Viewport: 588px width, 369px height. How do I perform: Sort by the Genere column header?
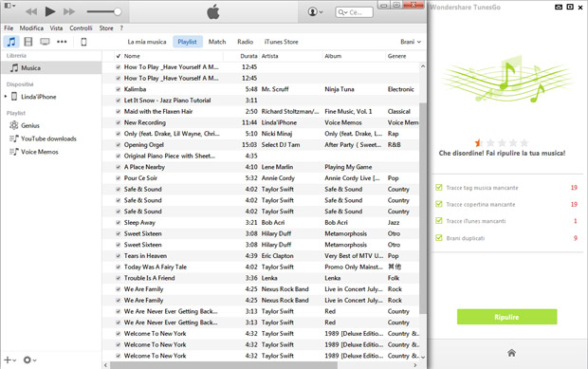[396, 56]
